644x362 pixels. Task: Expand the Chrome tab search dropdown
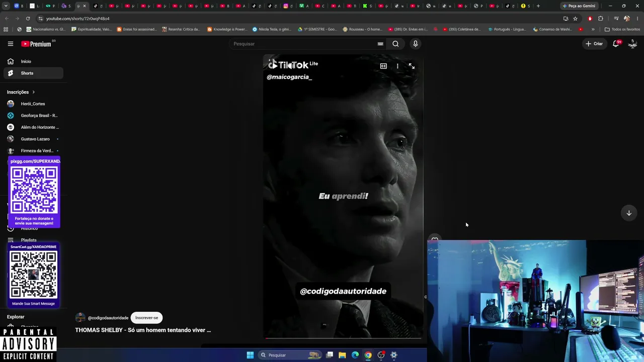(6, 6)
